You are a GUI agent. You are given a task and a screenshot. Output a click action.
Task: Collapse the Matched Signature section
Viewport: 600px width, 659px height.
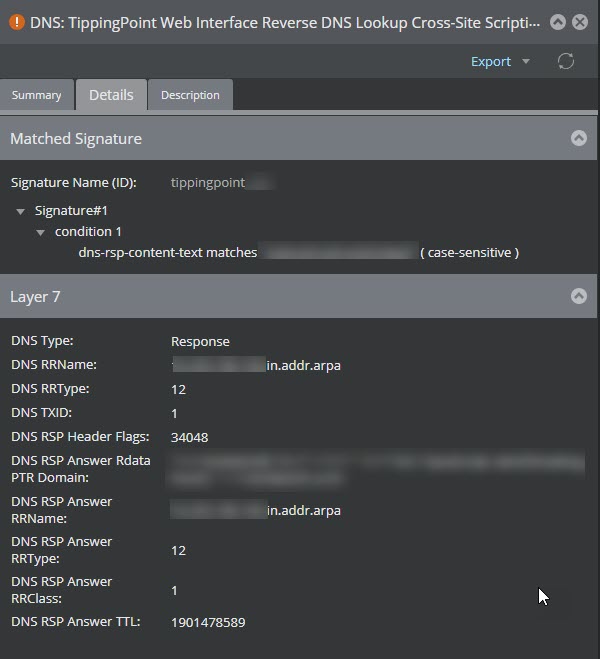pyautogui.click(x=579, y=138)
